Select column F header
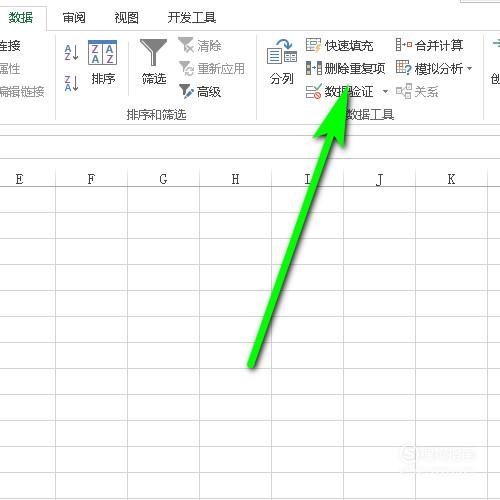The image size is (500, 500). click(91, 179)
